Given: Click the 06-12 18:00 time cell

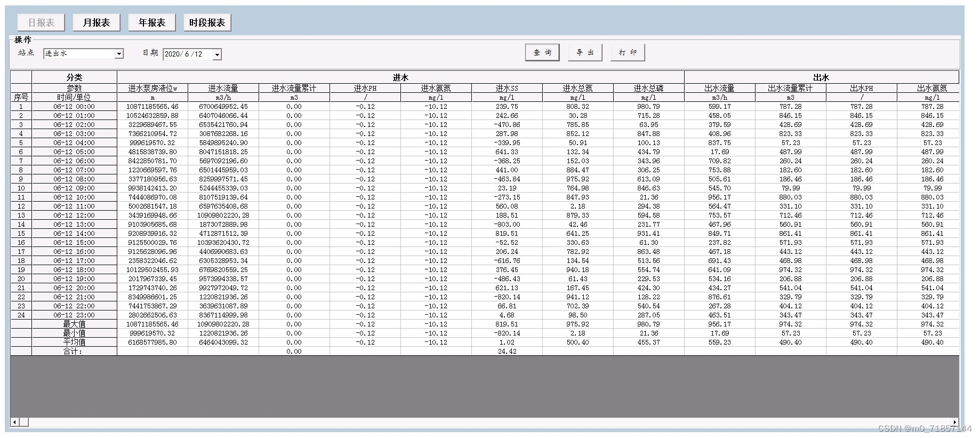Looking at the screenshot, I should click(74, 269).
